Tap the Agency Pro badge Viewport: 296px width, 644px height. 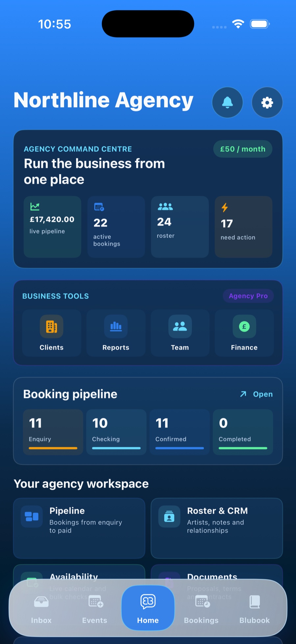click(x=248, y=296)
